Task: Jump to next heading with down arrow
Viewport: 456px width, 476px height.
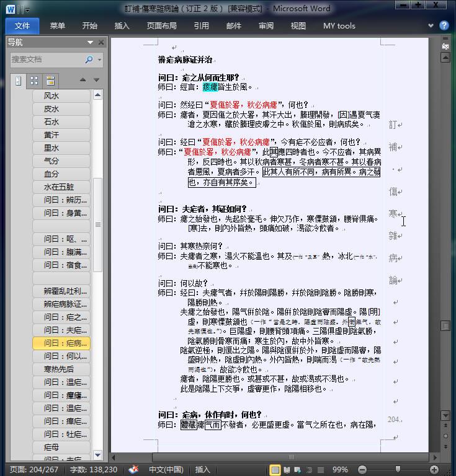Action: point(96,81)
